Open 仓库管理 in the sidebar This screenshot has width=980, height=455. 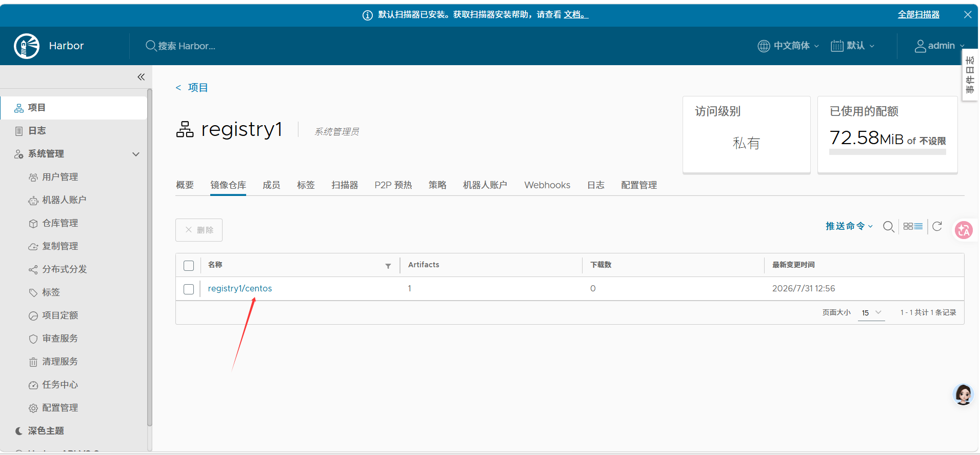coord(60,223)
